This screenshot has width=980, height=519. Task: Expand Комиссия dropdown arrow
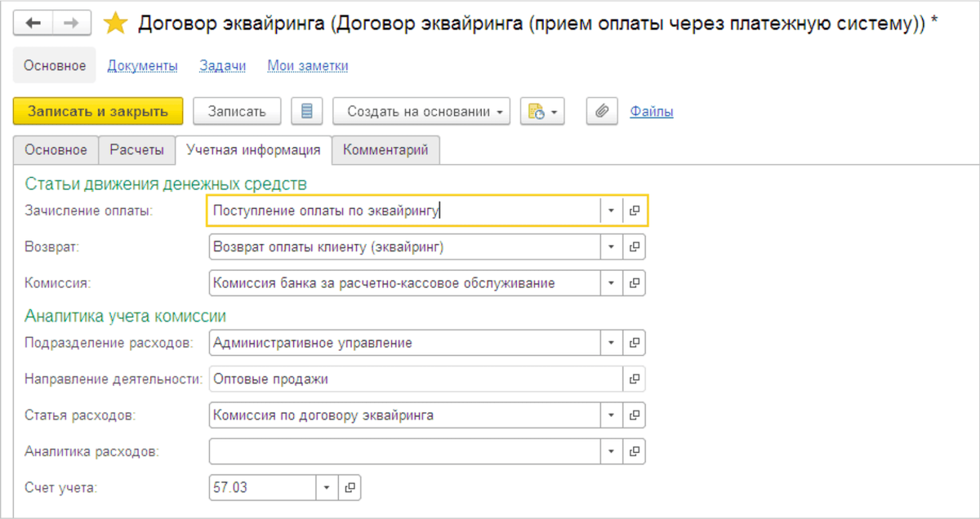(x=612, y=283)
